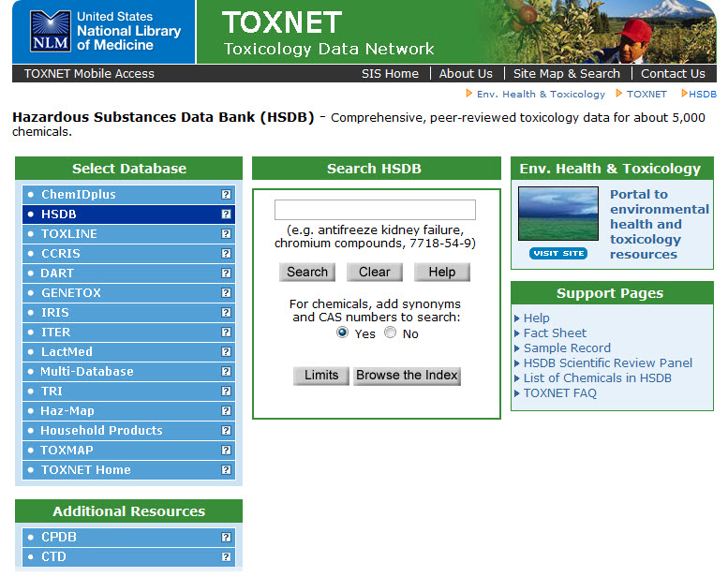The width and height of the screenshot is (728, 577).
Task: Open TOXNET Mobile Access link
Action: (89, 74)
